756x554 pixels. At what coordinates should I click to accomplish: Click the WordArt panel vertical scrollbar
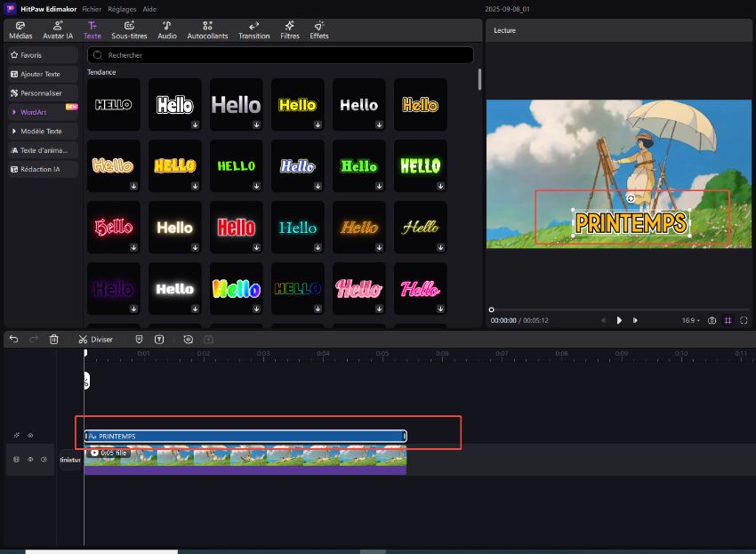(x=479, y=79)
